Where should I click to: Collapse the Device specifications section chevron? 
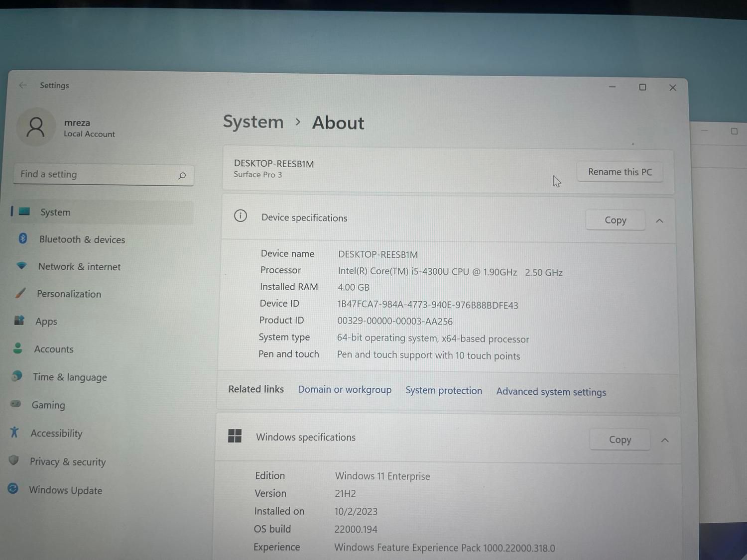pyautogui.click(x=659, y=221)
